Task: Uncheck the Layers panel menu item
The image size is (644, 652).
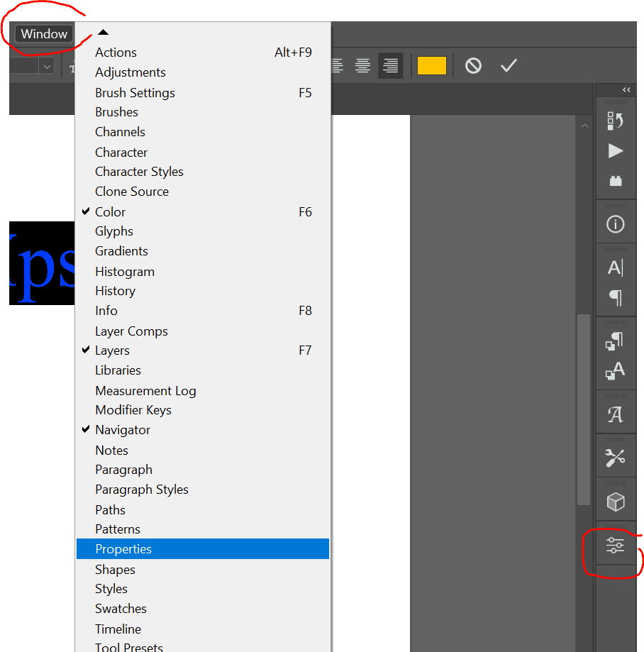Action: [x=203, y=350]
